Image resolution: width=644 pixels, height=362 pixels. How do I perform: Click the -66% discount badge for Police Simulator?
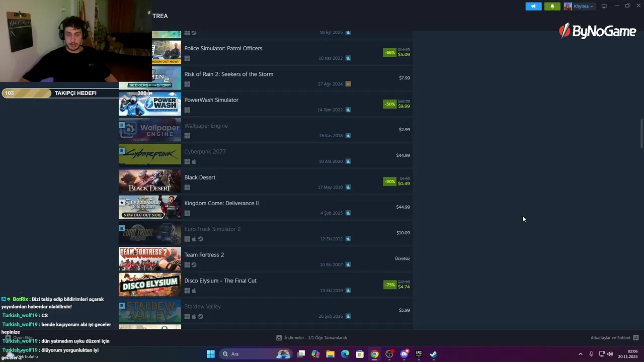(389, 52)
